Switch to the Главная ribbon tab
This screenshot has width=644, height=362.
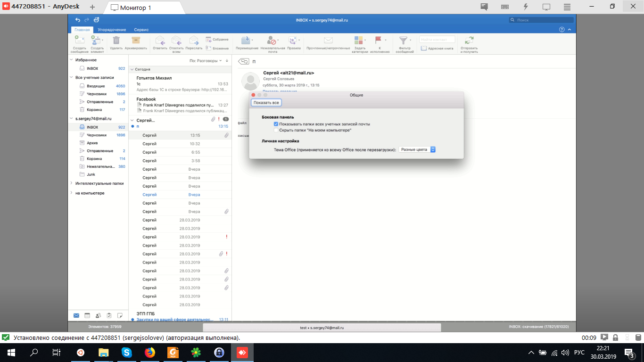82,30
